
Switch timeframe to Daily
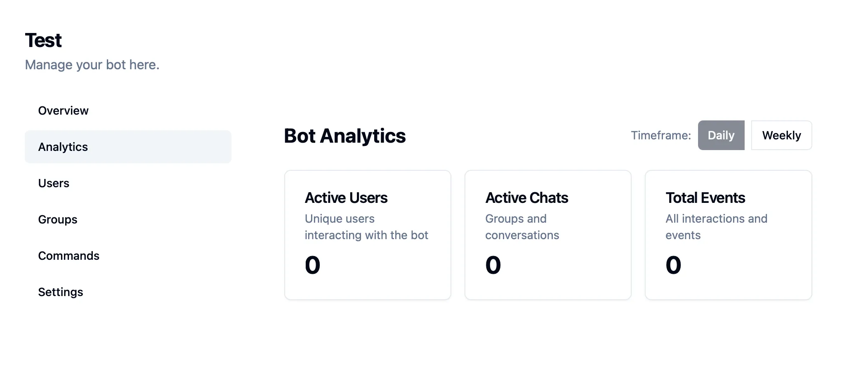pos(721,135)
